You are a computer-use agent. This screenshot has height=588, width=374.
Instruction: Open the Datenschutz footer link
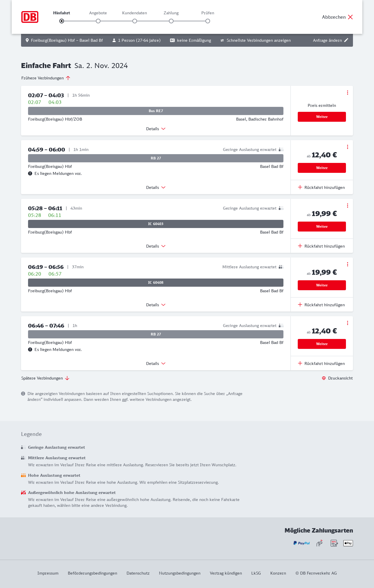[138, 573]
